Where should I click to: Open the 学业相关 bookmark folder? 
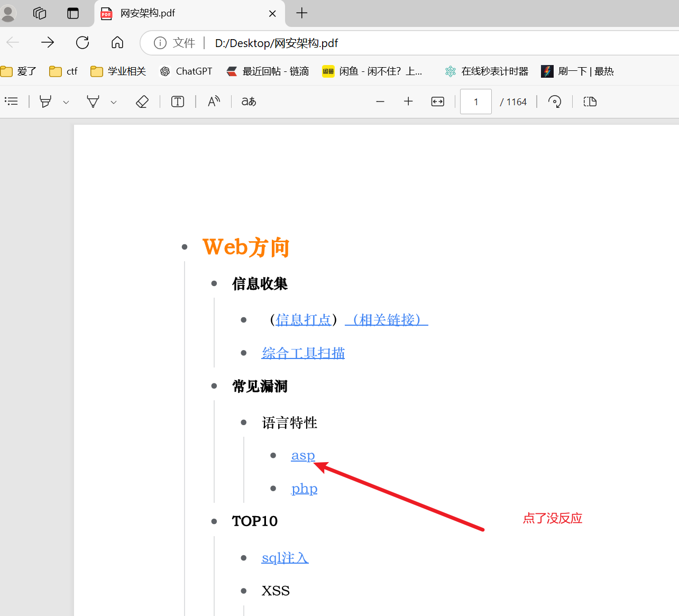[x=118, y=71]
